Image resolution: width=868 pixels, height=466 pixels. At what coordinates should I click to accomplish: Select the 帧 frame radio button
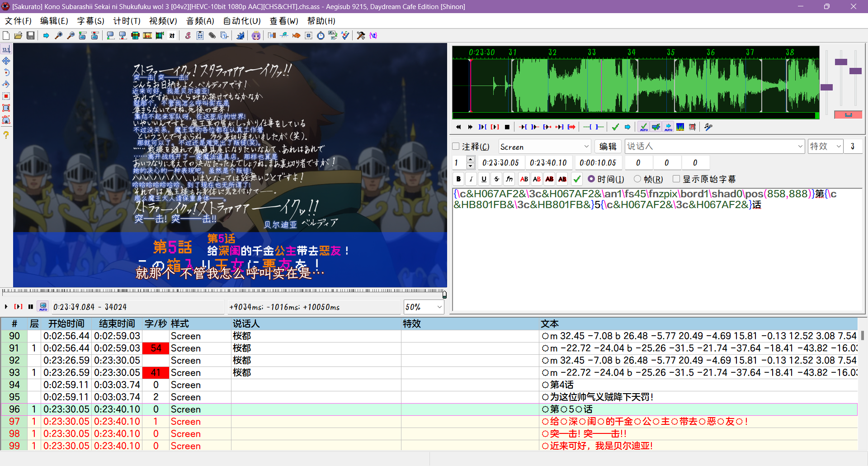637,179
